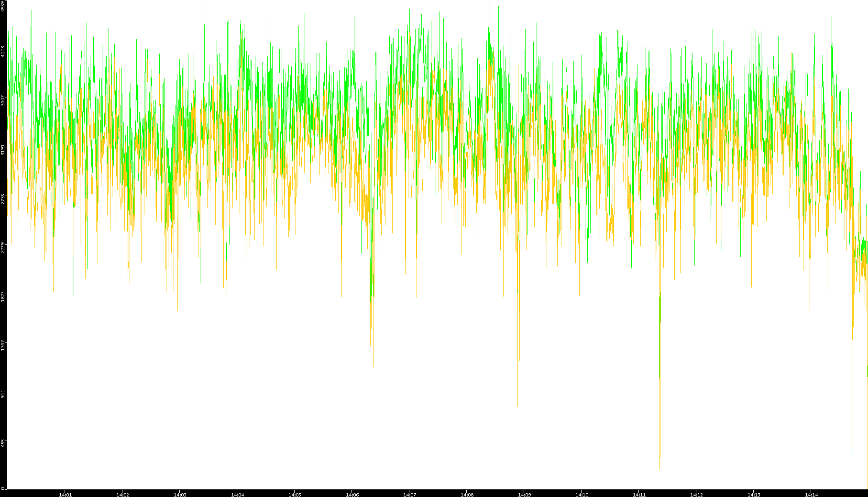Select the 455 value axis label
The image size is (868, 497).
click(3, 443)
